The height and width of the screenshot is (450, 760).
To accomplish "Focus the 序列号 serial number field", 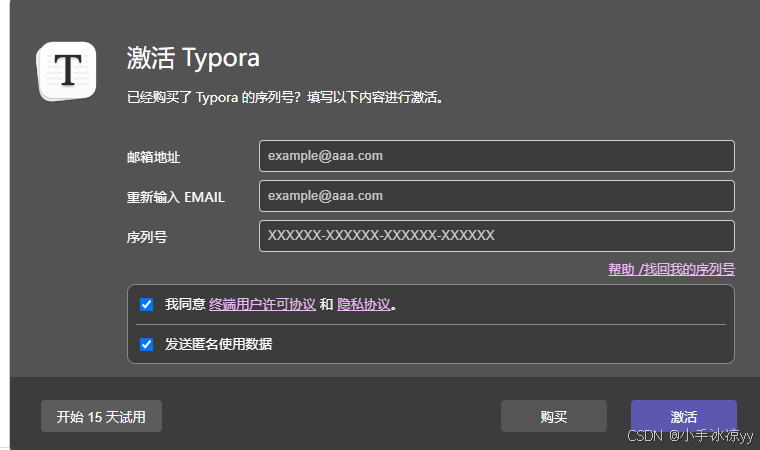I will coord(497,236).
